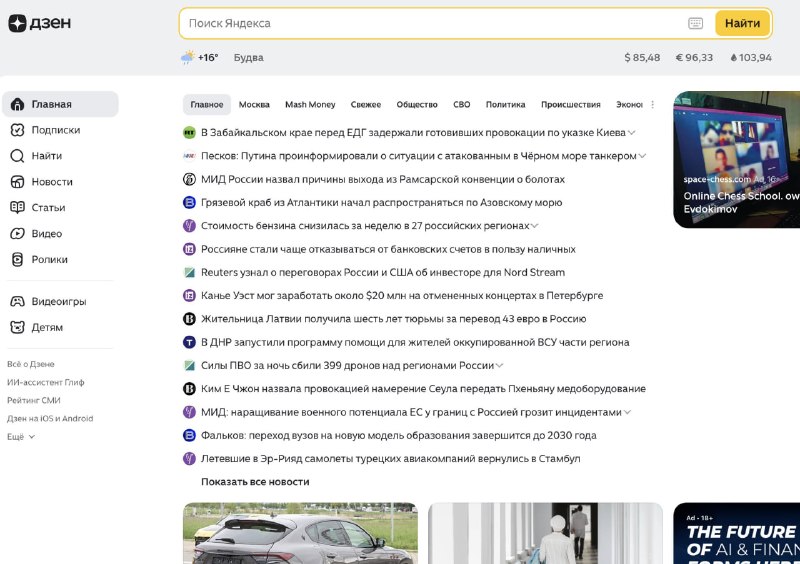
Task: Click the dollar rate $ 85,48
Action: (642, 58)
